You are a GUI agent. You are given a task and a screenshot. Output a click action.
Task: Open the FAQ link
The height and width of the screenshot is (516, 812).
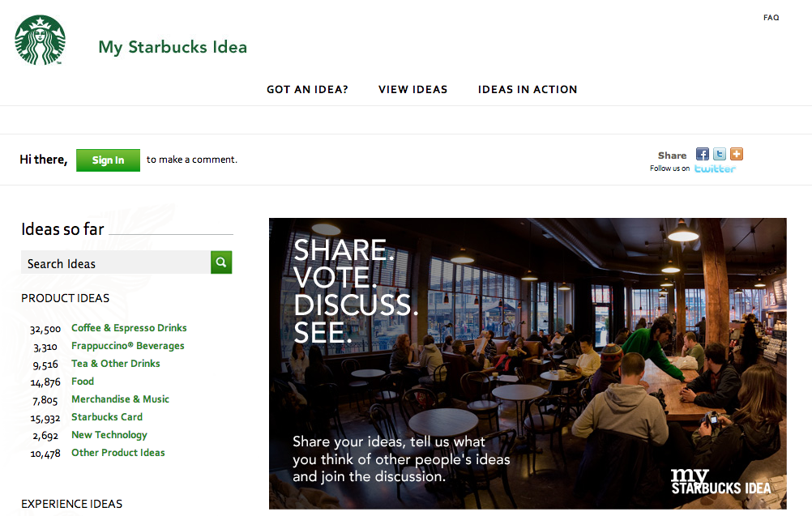tap(771, 18)
